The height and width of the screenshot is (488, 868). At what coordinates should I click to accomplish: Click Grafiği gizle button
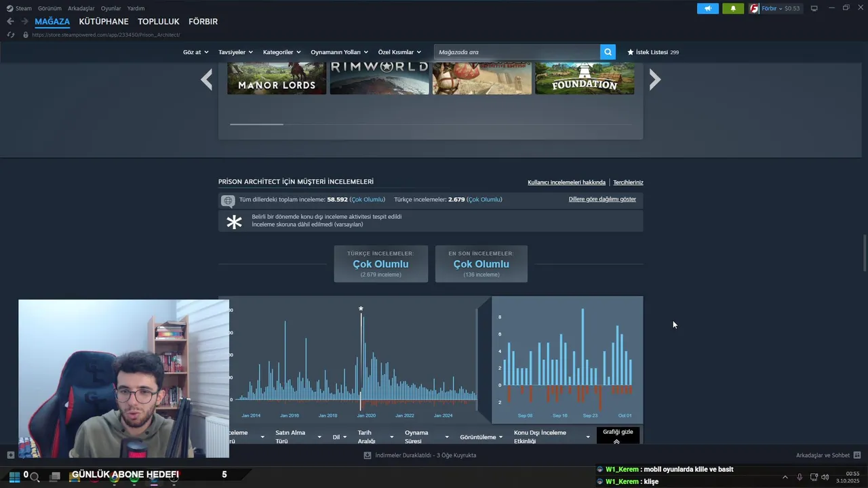[x=618, y=436]
